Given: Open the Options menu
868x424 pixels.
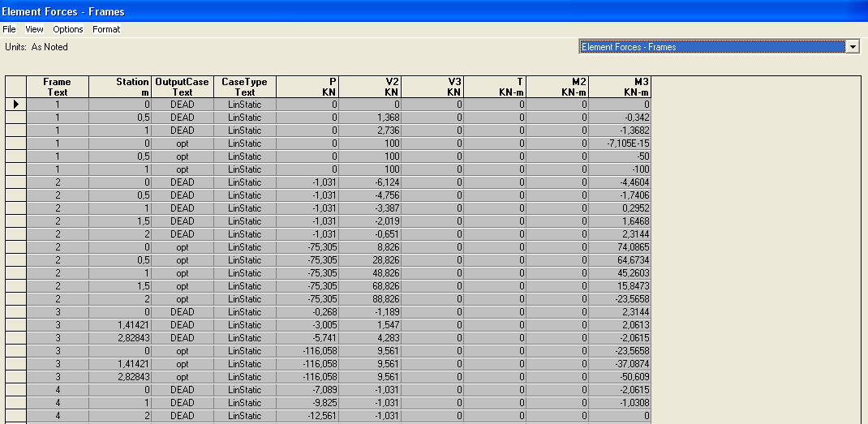Looking at the screenshot, I should click(x=68, y=29).
